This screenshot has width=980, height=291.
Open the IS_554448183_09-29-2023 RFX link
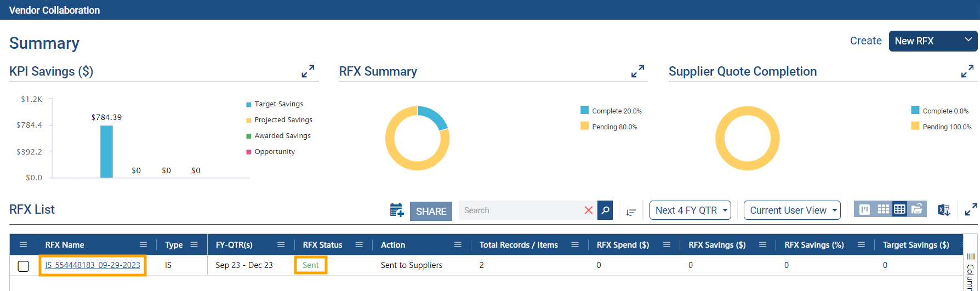coord(93,265)
